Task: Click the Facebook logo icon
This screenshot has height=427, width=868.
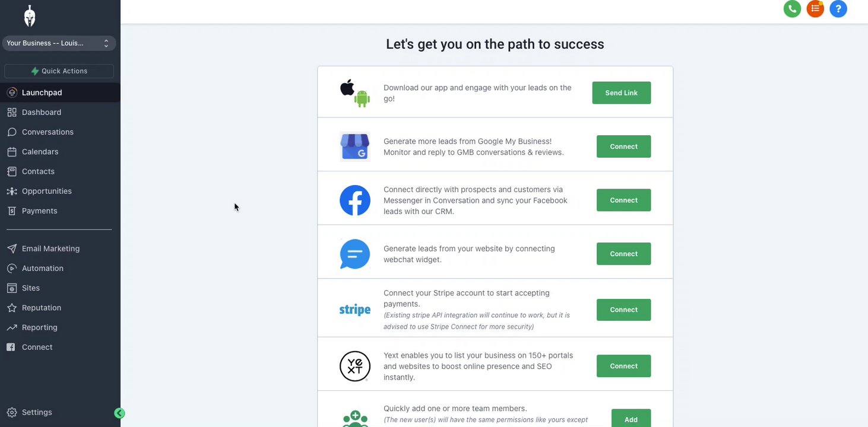Action: 355,200
